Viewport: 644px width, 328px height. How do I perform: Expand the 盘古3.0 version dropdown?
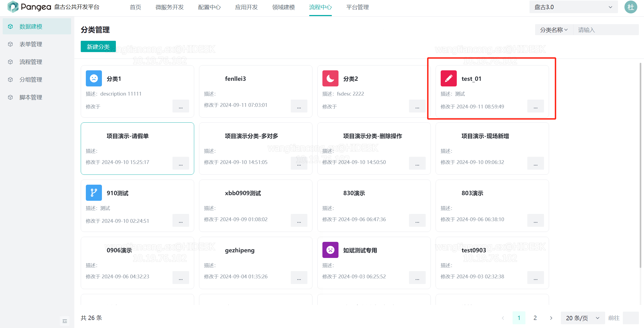tap(573, 7)
